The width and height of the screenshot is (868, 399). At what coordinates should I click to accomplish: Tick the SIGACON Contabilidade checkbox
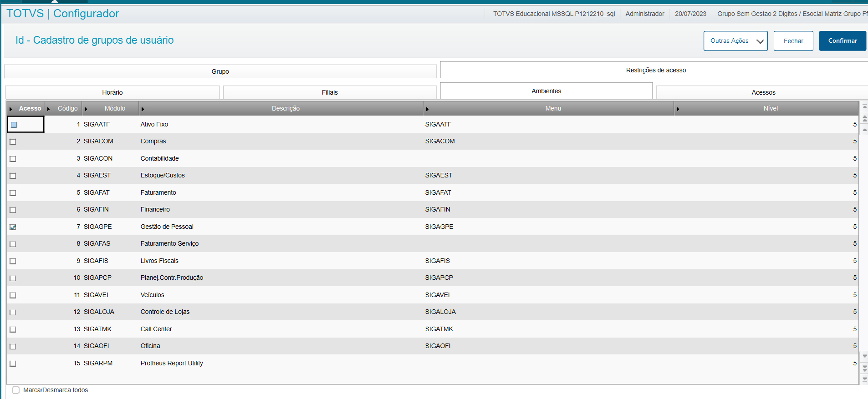13,159
